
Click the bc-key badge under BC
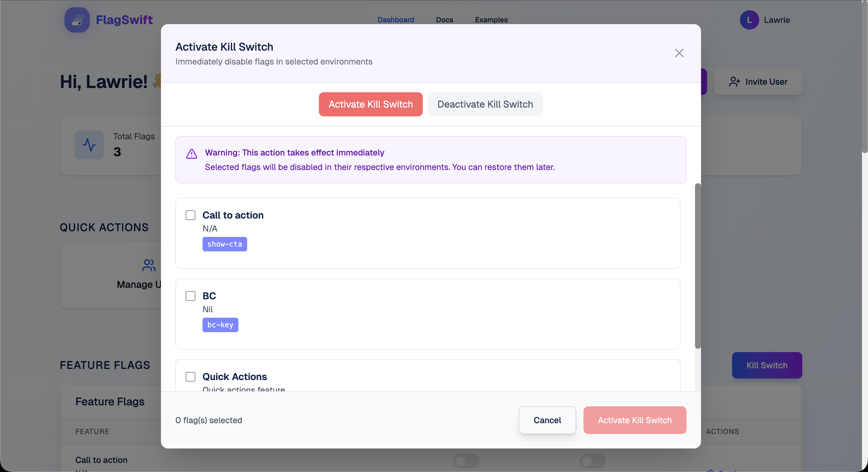pyautogui.click(x=220, y=325)
